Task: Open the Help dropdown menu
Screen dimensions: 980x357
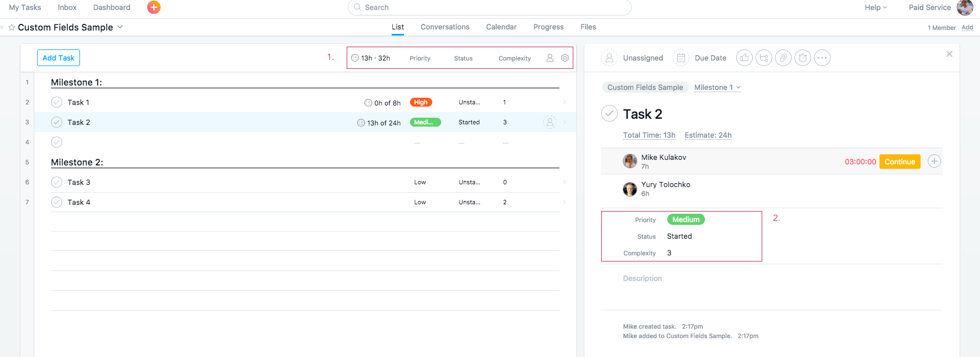Action: (876, 7)
